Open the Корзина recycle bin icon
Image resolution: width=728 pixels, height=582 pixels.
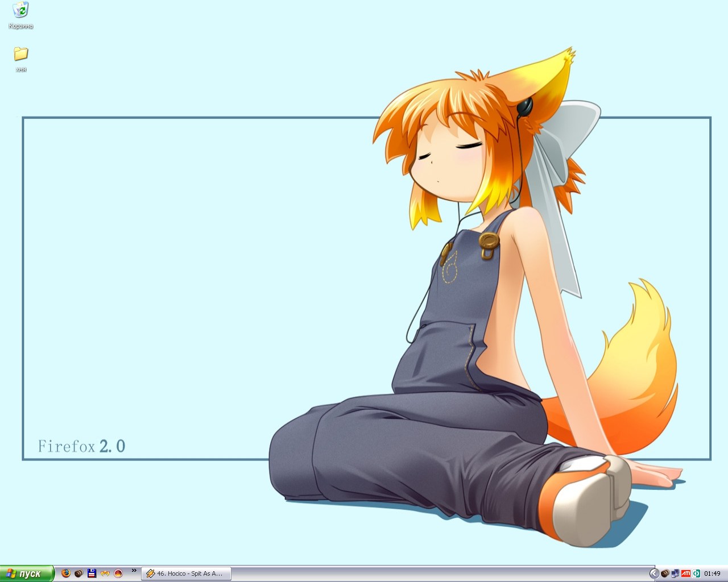coord(21,10)
